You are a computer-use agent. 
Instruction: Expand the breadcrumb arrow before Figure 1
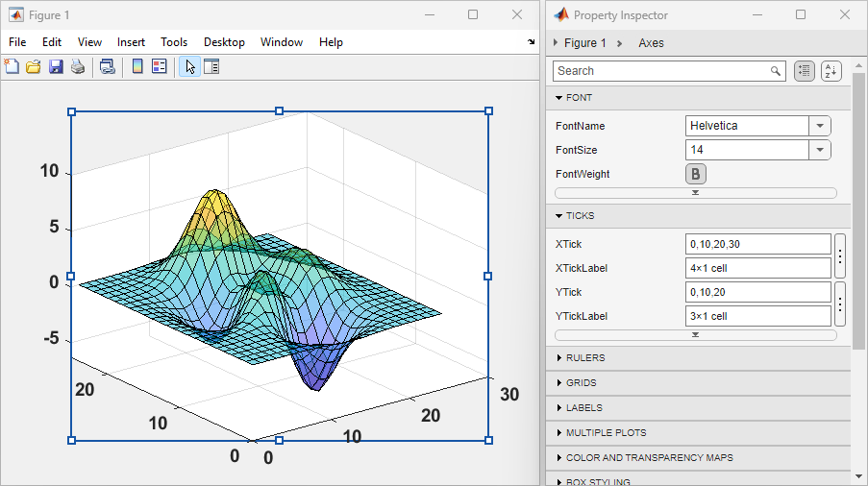click(x=556, y=42)
